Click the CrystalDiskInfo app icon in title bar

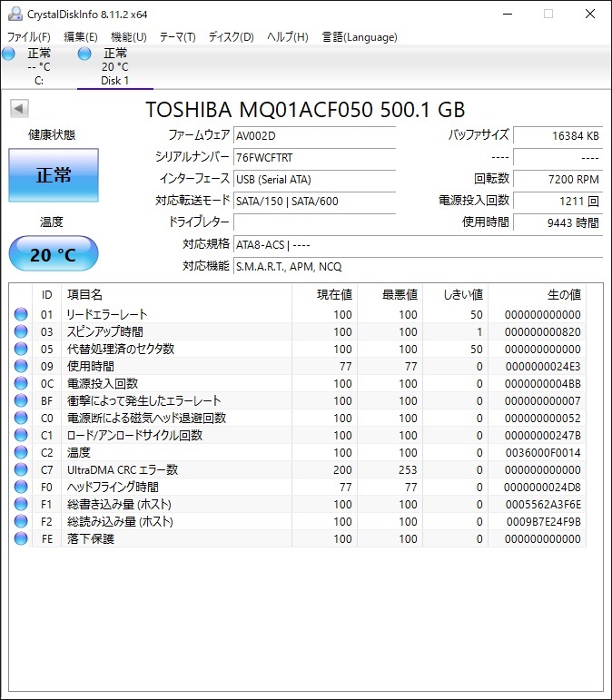tap(15, 14)
